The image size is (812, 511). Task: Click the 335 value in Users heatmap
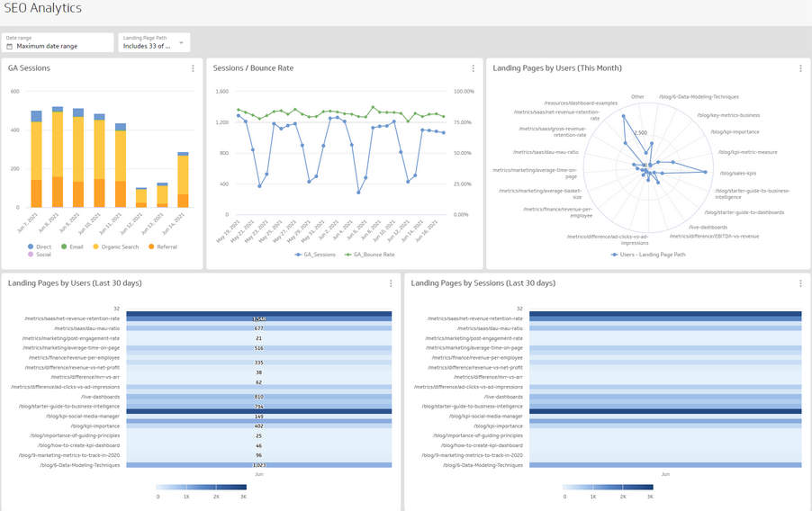(x=259, y=363)
